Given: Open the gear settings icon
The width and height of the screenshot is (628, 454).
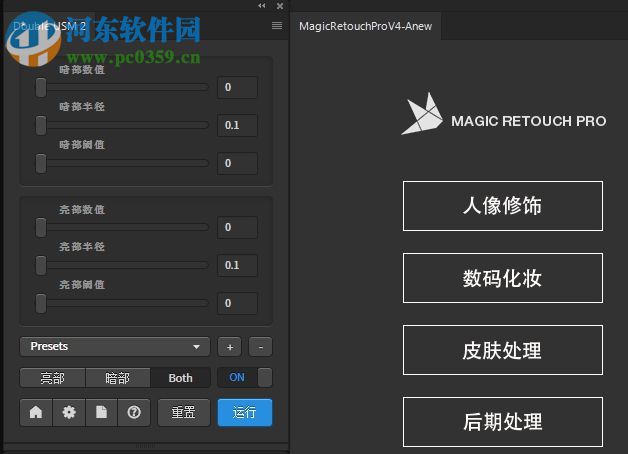Looking at the screenshot, I should click(69, 412).
